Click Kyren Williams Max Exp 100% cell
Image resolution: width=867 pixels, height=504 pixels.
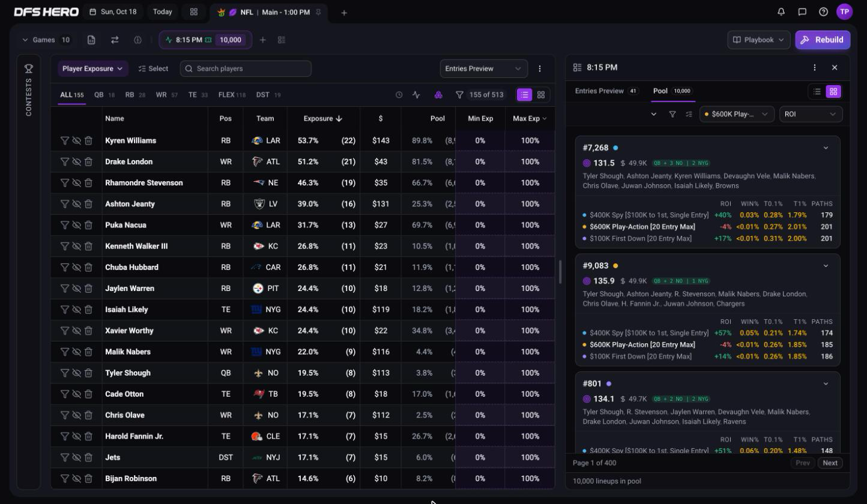tap(530, 140)
